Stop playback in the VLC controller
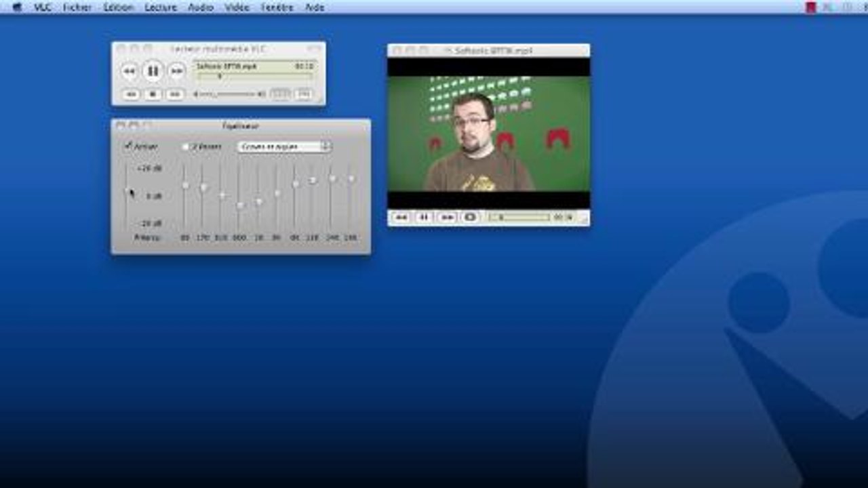The width and height of the screenshot is (868, 488). click(153, 94)
